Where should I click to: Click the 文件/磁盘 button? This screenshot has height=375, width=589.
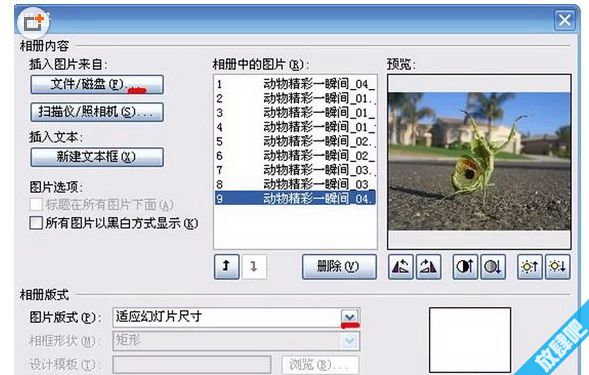click(x=97, y=84)
